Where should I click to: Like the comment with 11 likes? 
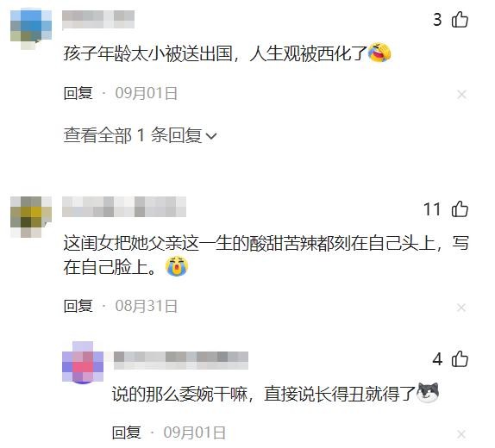point(460,208)
